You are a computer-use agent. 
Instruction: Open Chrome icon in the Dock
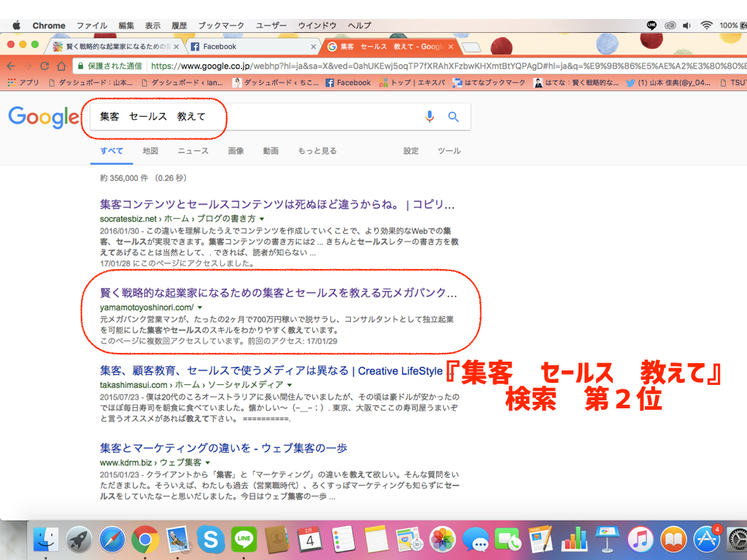(145, 540)
